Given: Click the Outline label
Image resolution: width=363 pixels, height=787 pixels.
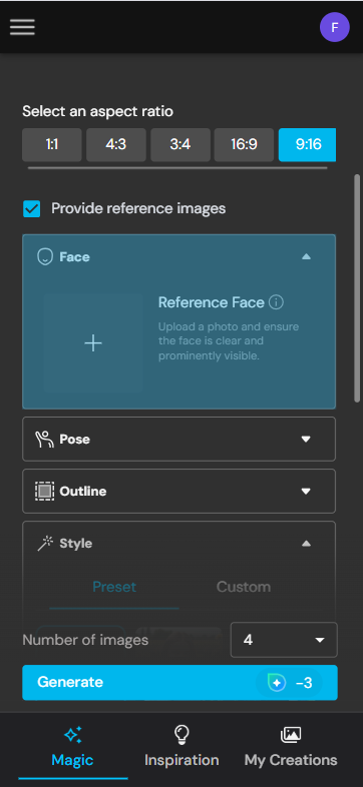Looking at the screenshot, I should [x=83, y=491].
